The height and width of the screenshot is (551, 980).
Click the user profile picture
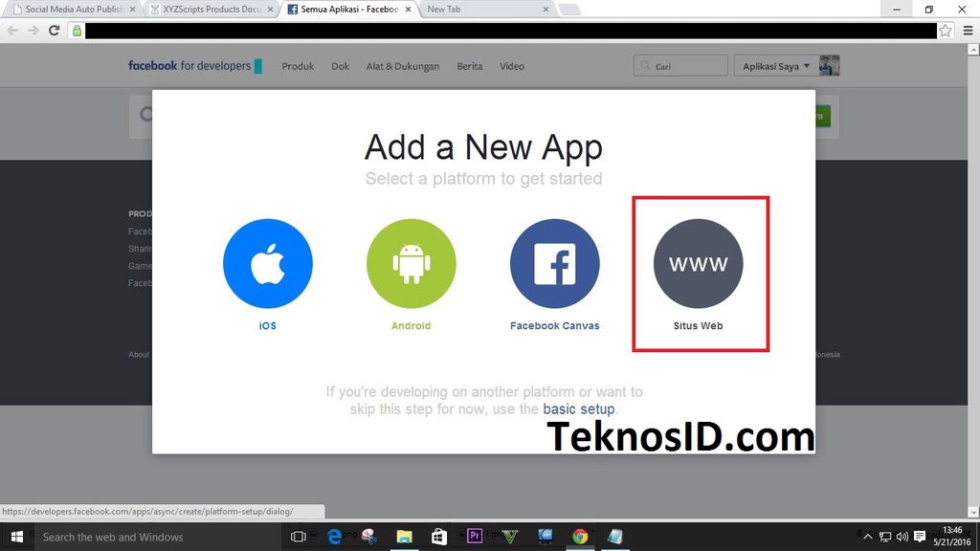830,66
